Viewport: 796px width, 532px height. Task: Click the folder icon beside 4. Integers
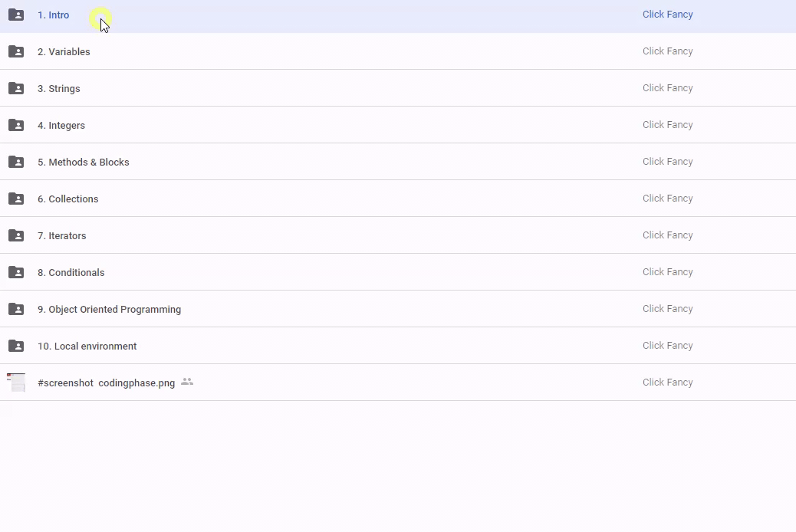tap(16, 125)
